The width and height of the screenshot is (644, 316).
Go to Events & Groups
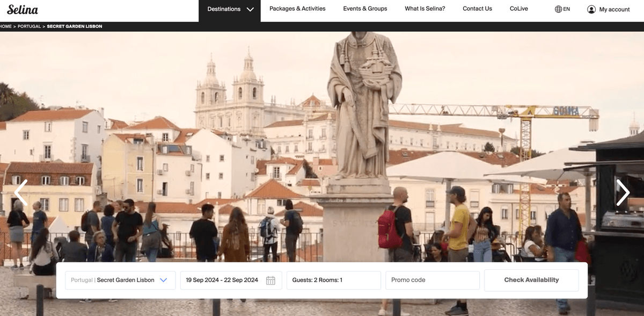[x=365, y=9]
